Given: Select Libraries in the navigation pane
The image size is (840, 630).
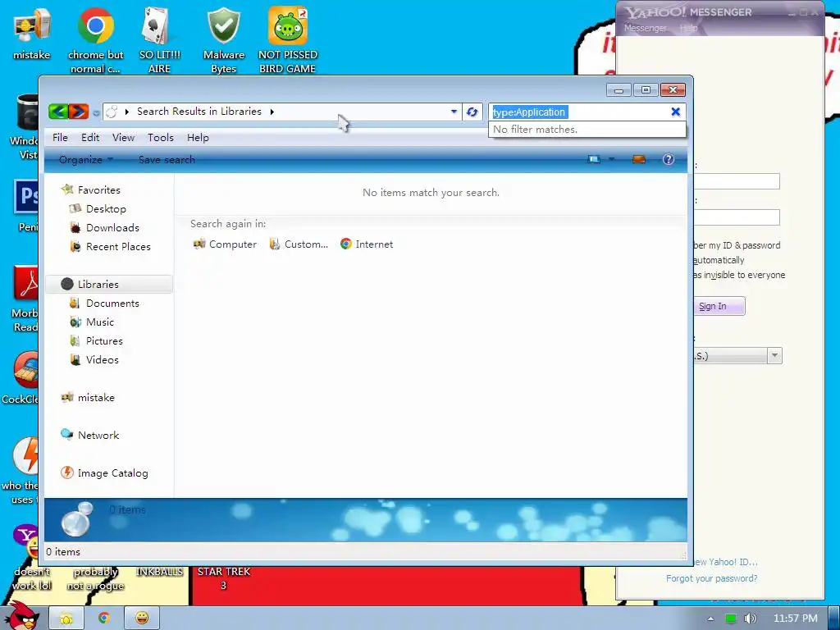Looking at the screenshot, I should click(x=98, y=285).
